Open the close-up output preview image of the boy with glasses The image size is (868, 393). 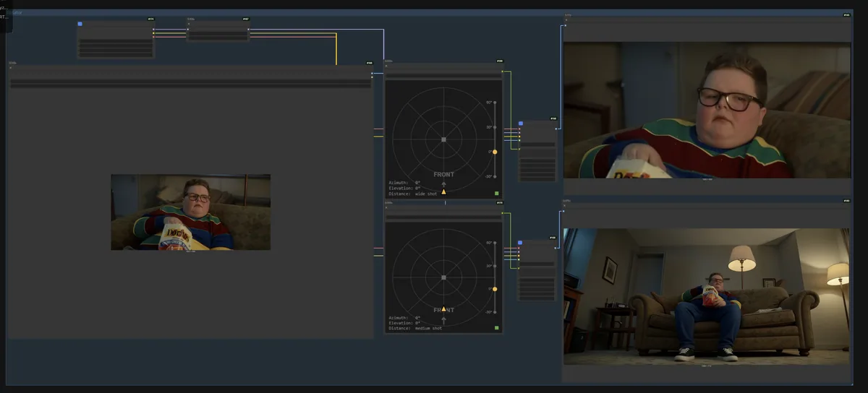coord(707,110)
